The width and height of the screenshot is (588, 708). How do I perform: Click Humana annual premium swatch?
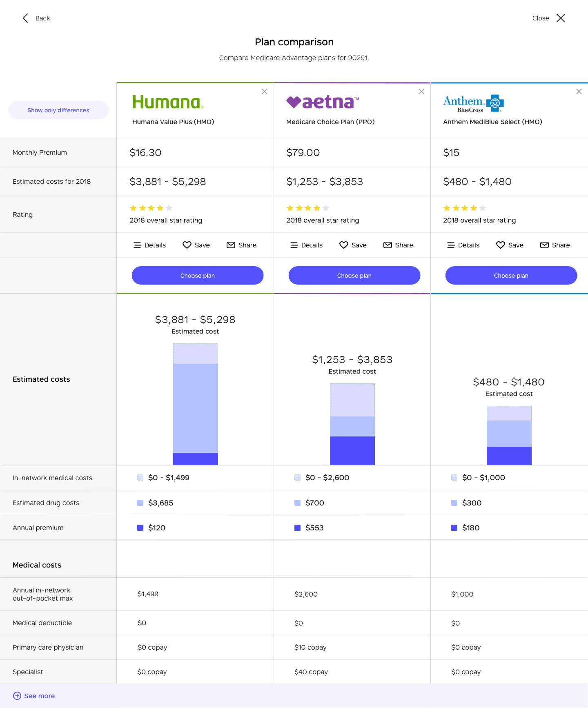point(140,528)
